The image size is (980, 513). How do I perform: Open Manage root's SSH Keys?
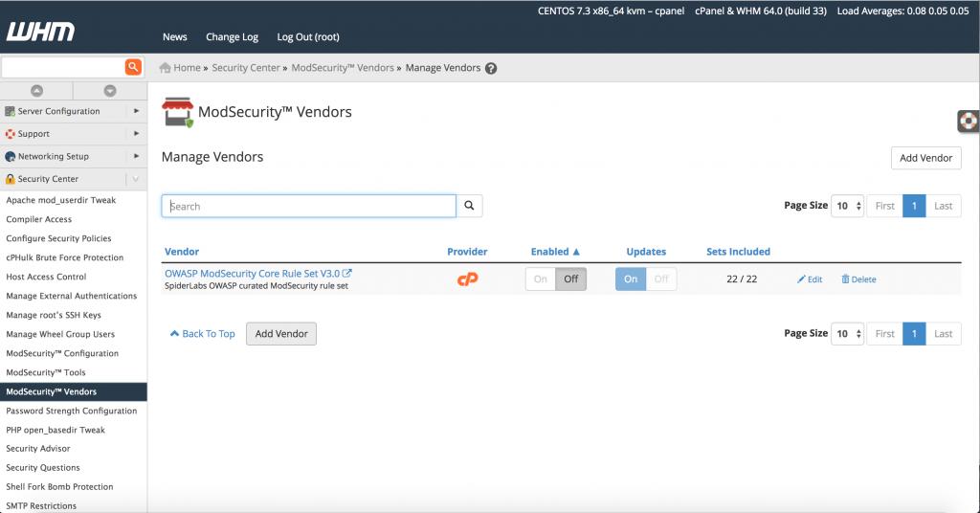[x=54, y=315]
